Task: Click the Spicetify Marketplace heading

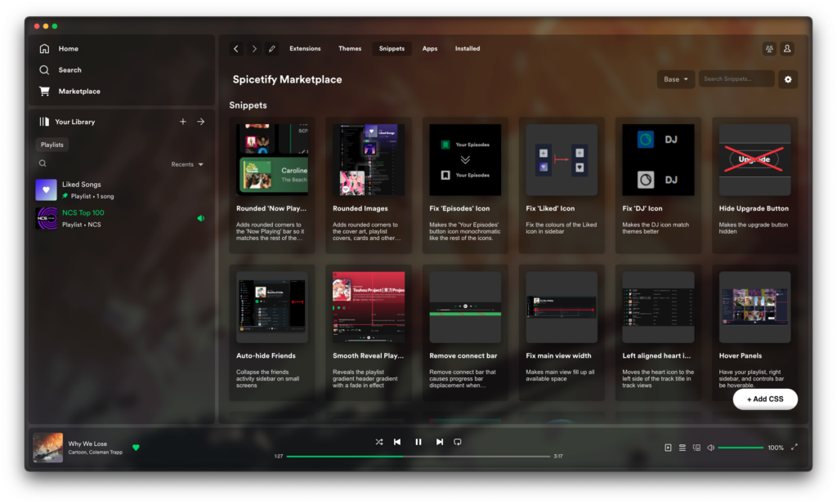Action: [287, 79]
